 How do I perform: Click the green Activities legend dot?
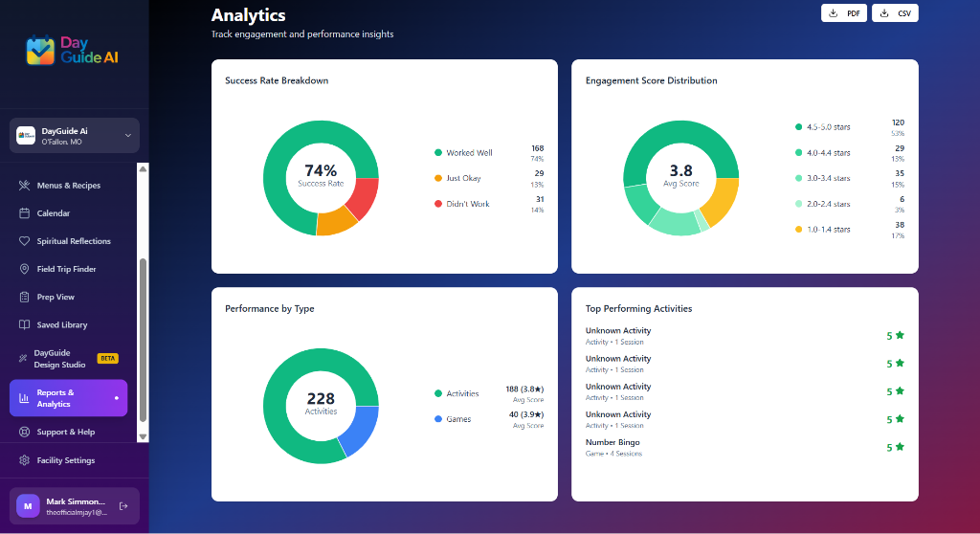[x=438, y=393]
